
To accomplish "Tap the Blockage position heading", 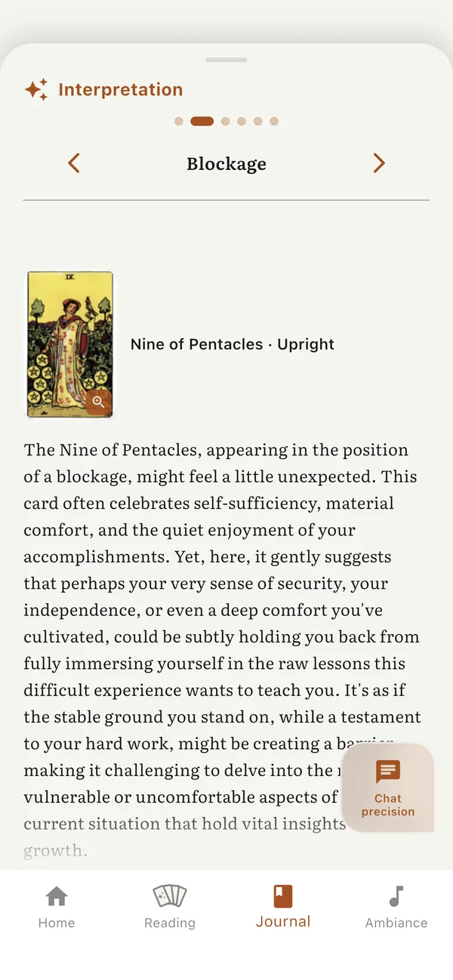I will tap(226, 164).
